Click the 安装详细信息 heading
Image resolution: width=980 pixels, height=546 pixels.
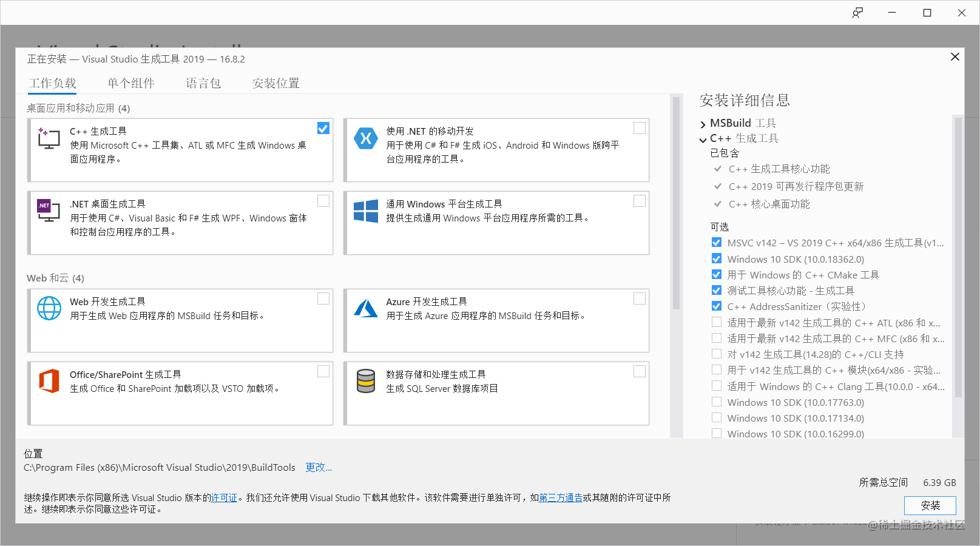pyautogui.click(x=745, y=100)
